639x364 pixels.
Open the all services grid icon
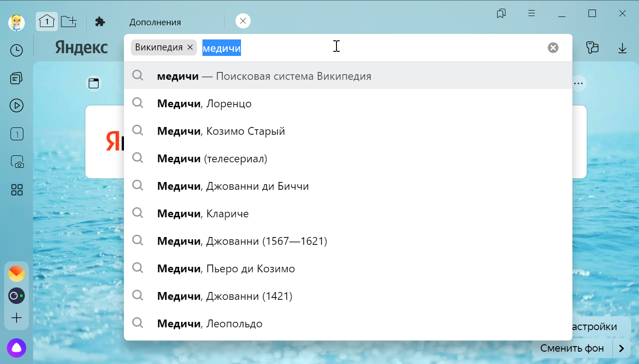click(17, 190)
